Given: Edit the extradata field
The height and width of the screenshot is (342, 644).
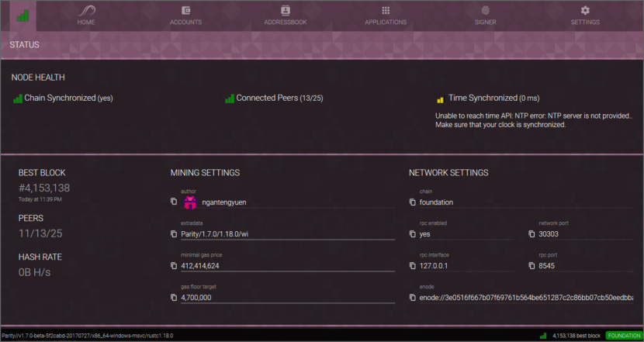Looking at the screenshot, I should pyautogui.click(x=288, y=234).
